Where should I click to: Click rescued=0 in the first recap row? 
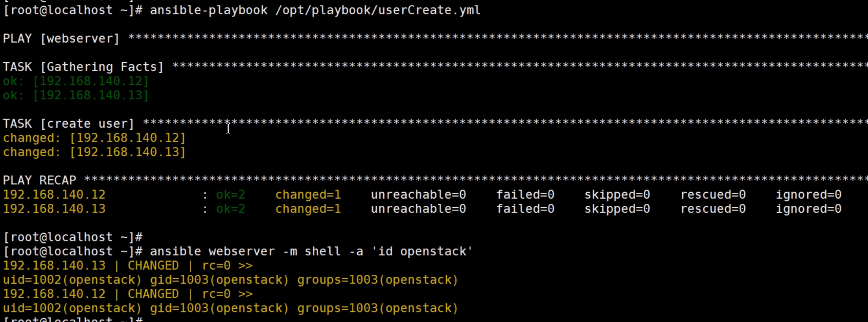[713, 195]
